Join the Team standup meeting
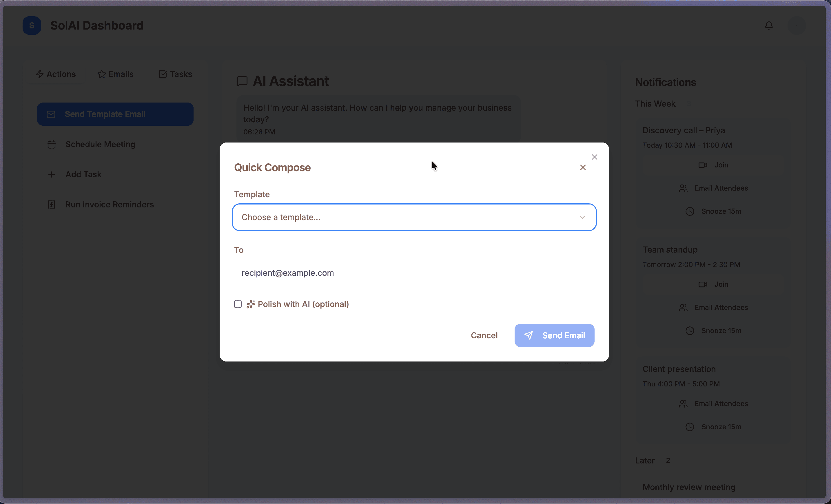 coord(713,284)
